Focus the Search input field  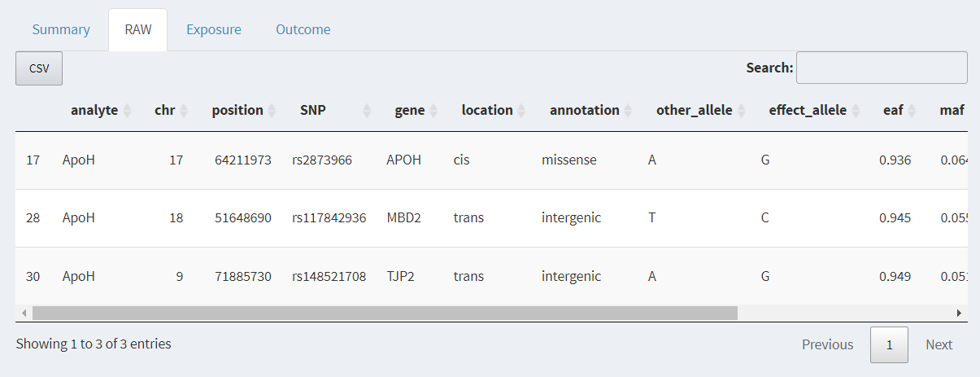[882, 68]
